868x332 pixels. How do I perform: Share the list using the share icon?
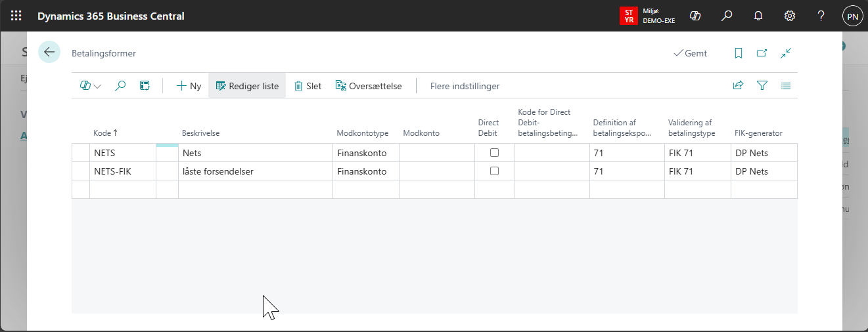738,85
